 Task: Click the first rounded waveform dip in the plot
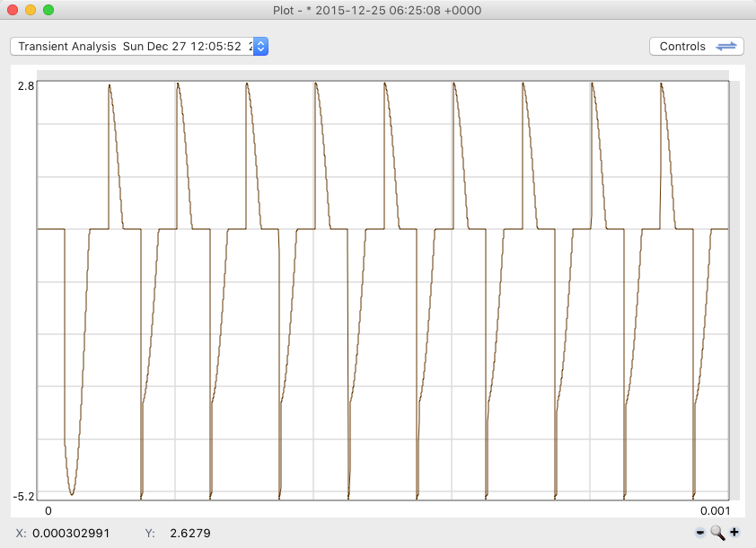72,490
